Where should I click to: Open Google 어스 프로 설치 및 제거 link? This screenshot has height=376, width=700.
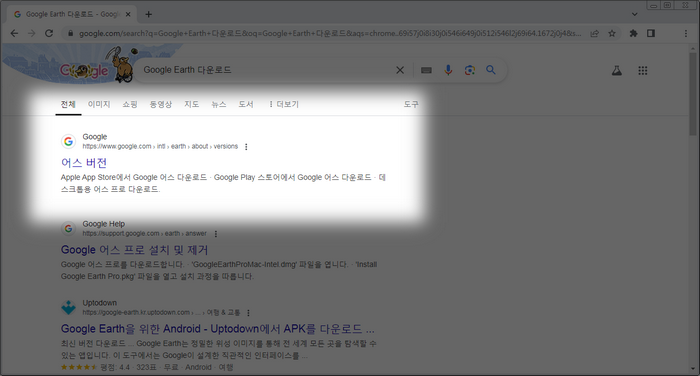click(x=134, y=250)
